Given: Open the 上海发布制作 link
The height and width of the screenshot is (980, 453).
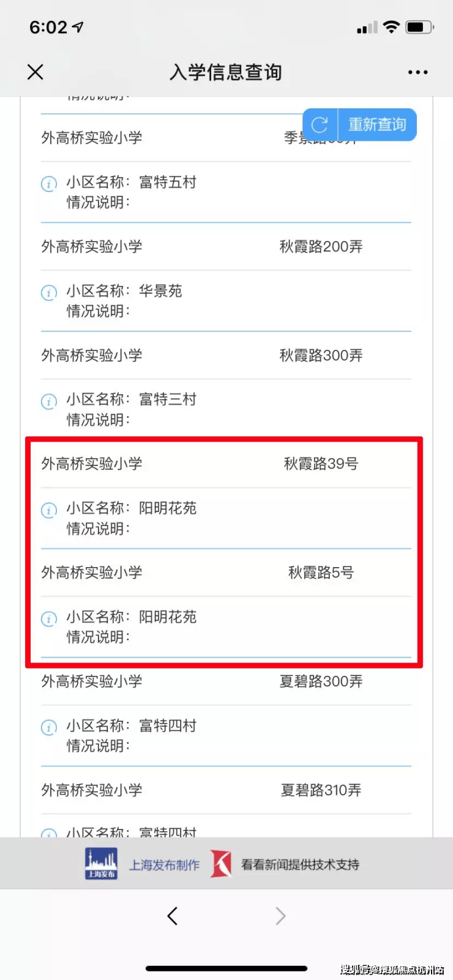Looking at the screenshot, I should click(x=164, y=865).
